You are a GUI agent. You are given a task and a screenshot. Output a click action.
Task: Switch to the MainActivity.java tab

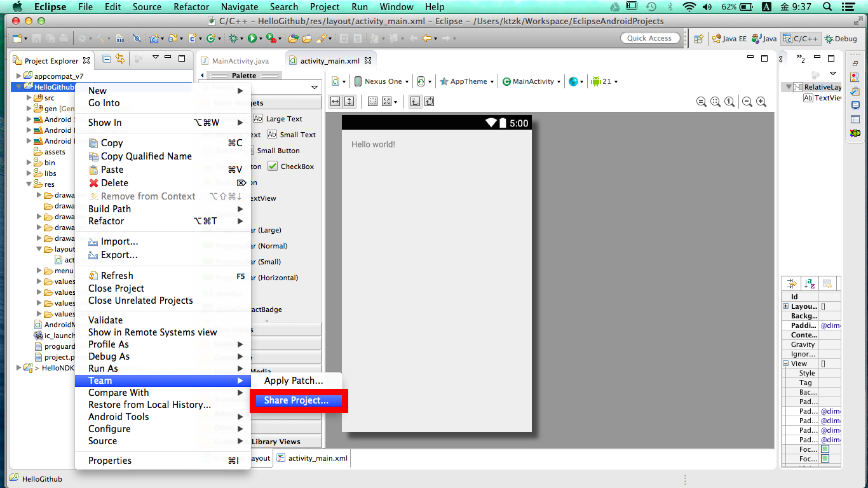240,60
